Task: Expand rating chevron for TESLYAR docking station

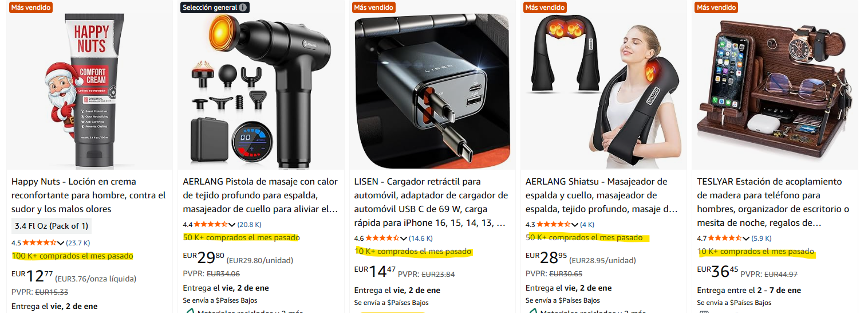Action: (x=747, y=238)
